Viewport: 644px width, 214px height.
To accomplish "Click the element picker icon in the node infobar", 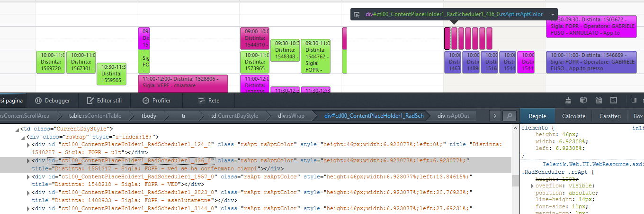I will pos(357,15).
